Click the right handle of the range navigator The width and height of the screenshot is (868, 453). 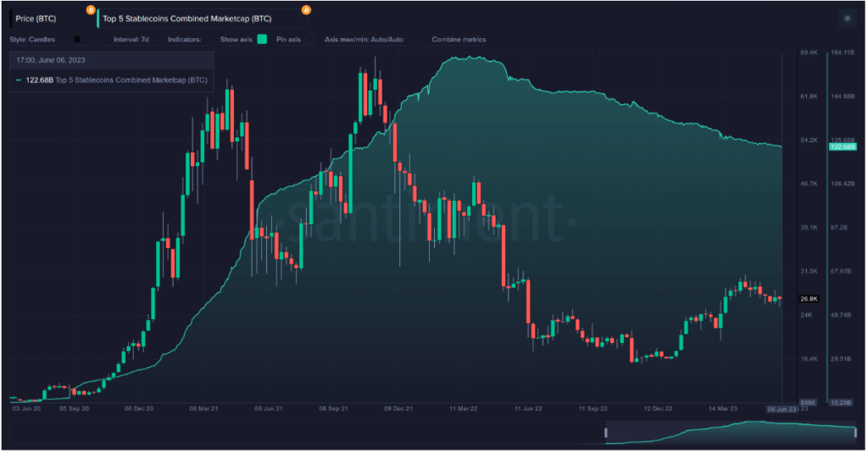click(x=856, y=433)
